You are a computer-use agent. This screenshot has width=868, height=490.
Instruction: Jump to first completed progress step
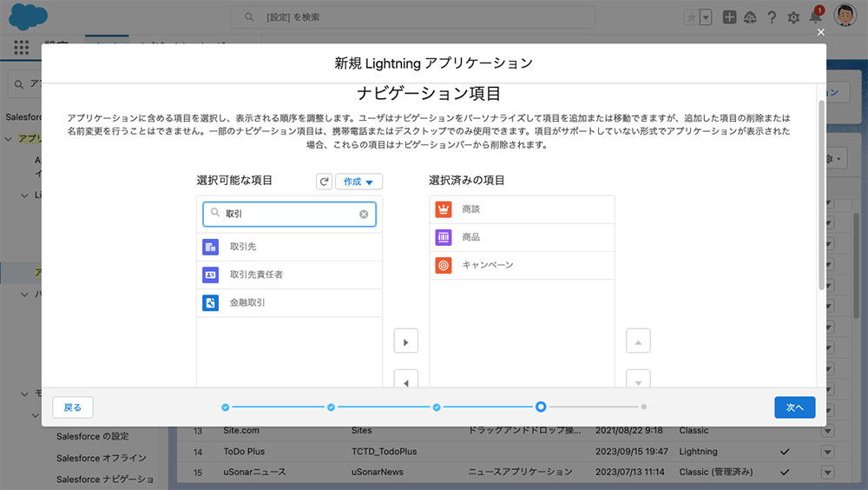pyautogui.click(x=226, y=407)
